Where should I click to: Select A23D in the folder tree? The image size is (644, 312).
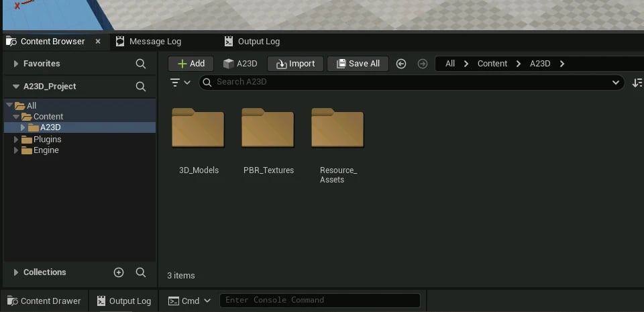pos(80,127)
